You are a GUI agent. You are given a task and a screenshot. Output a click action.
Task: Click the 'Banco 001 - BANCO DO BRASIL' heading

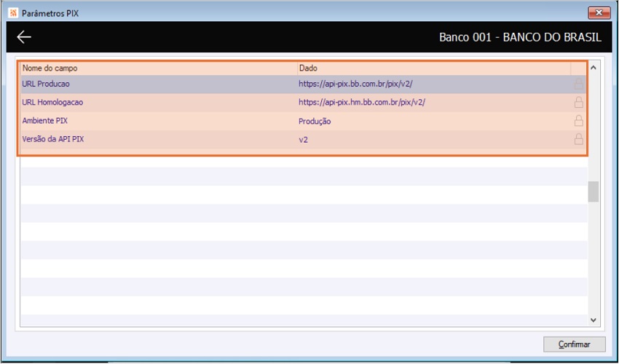[520, 37]
